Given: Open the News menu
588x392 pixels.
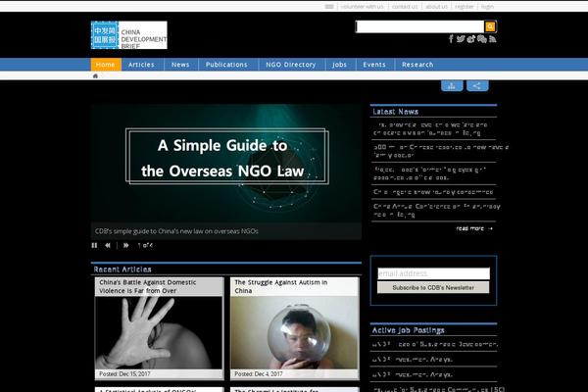Looking at the screenshot, I should coord(180,65).
